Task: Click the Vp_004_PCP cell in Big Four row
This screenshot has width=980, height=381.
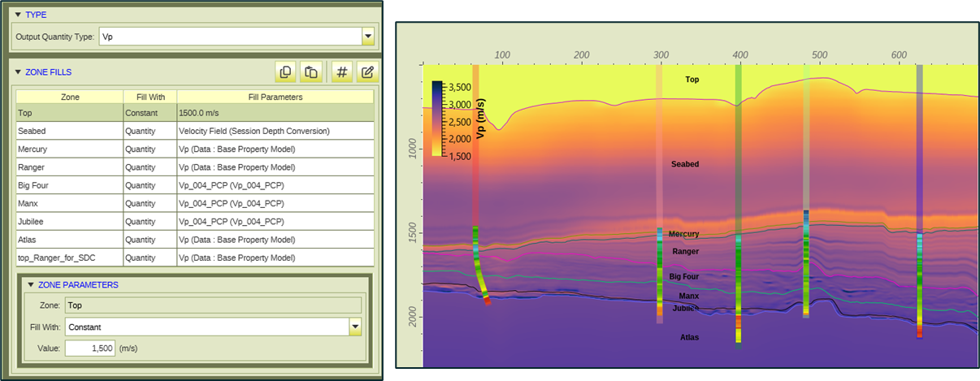Action: (x=275, y=185)
